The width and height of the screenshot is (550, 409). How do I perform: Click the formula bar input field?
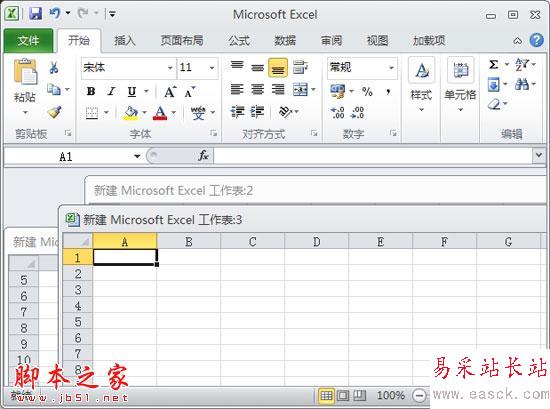click(x=373, y=155)
